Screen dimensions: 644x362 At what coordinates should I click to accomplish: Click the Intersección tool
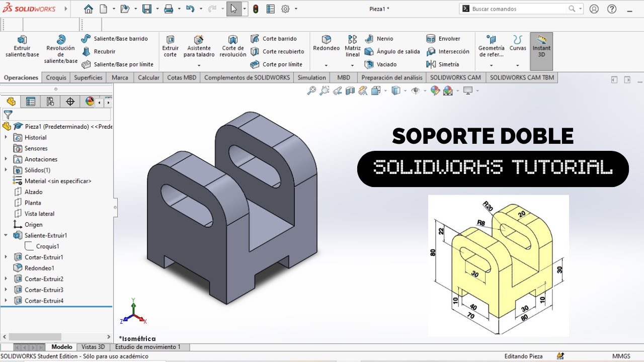(448, 51)
